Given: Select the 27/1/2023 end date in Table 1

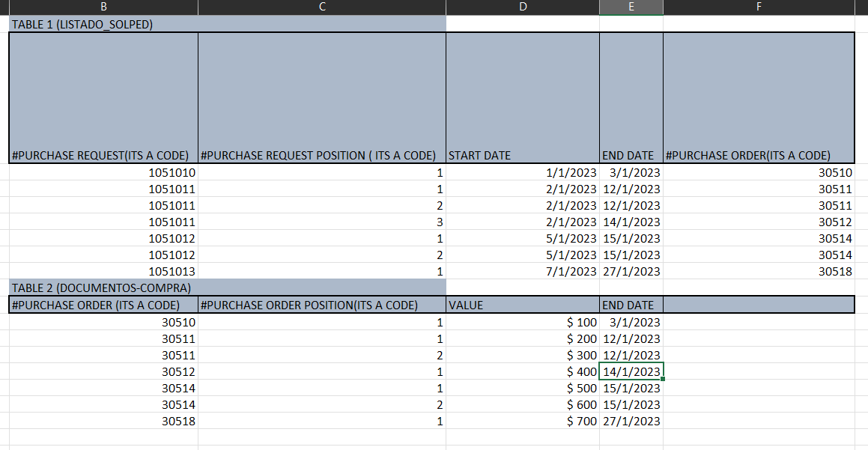Looking at the screenshot, I should coord(631,271).
